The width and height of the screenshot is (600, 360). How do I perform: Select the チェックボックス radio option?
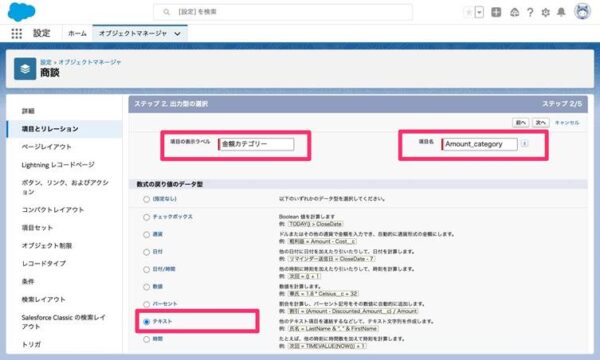coord(146,217)
